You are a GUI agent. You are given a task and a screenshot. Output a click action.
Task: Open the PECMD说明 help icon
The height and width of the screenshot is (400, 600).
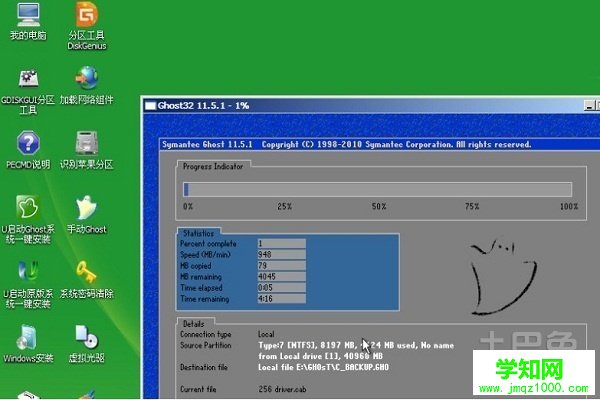pos(28,150)
